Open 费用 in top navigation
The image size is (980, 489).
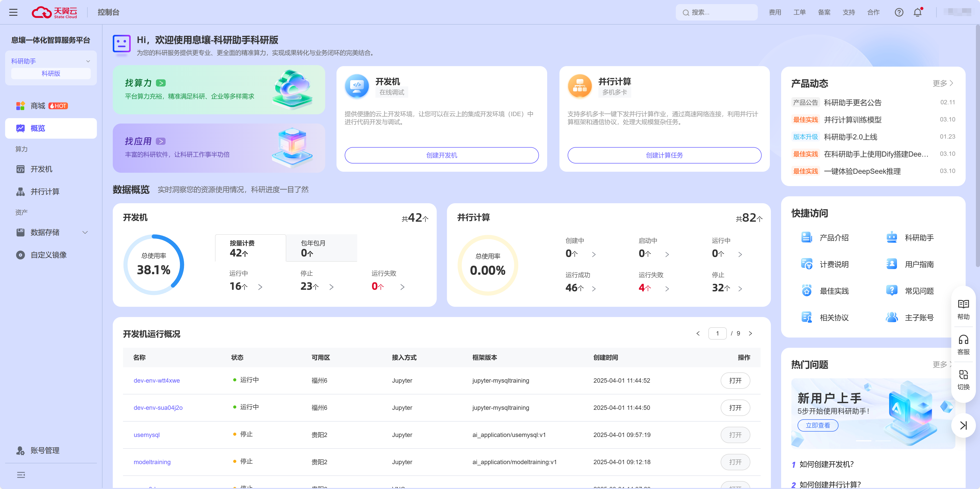774,12
